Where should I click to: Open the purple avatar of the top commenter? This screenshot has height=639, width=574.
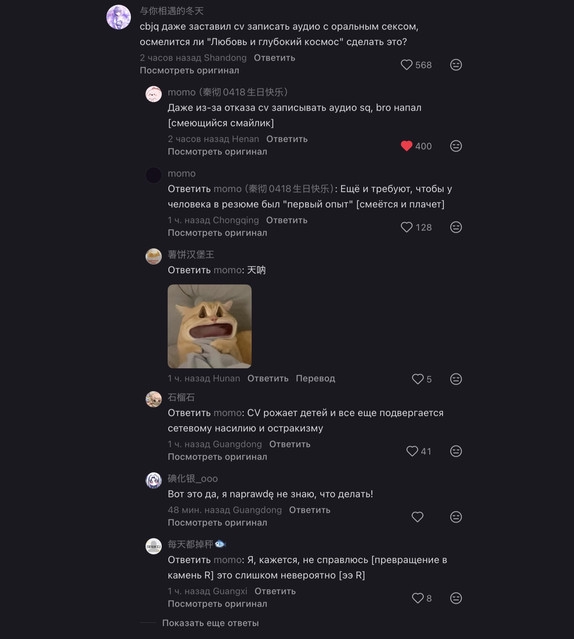click(119, 18)
